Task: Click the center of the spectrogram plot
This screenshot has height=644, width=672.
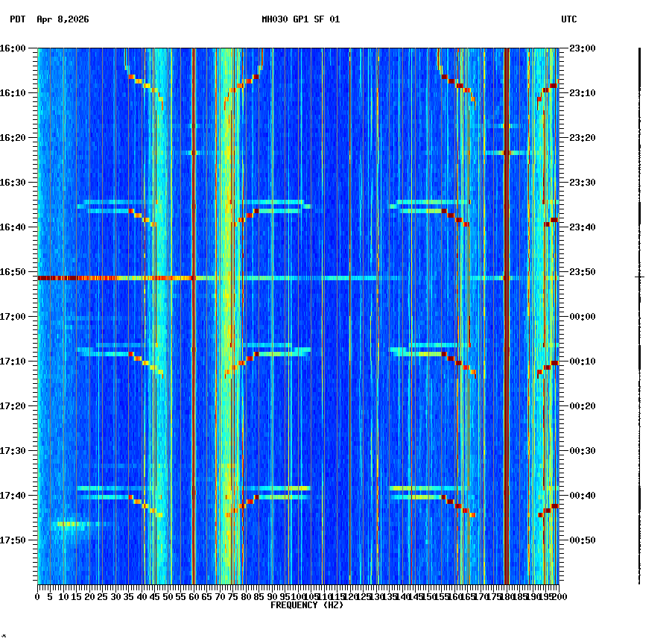Action: (298, 317)
